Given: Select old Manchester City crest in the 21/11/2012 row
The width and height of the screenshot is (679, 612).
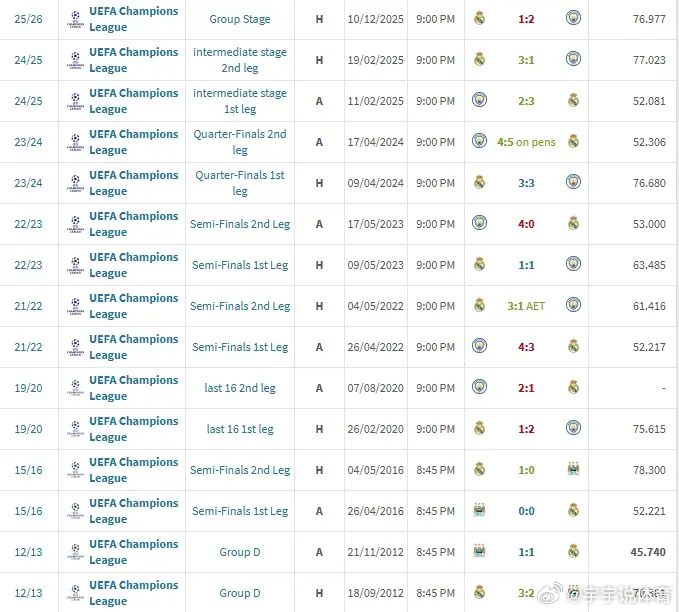Looking at the screenshot, I should click(x=479, y=551).
